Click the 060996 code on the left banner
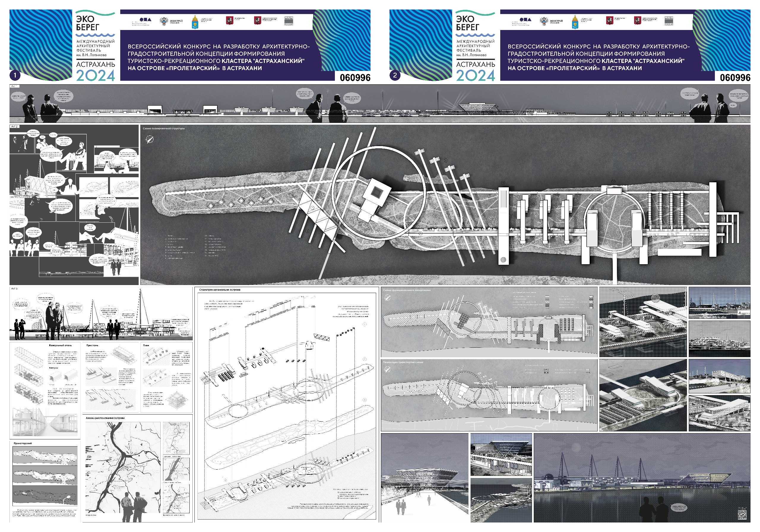Viewport: 760px width, 532px height. click(355, 78)
